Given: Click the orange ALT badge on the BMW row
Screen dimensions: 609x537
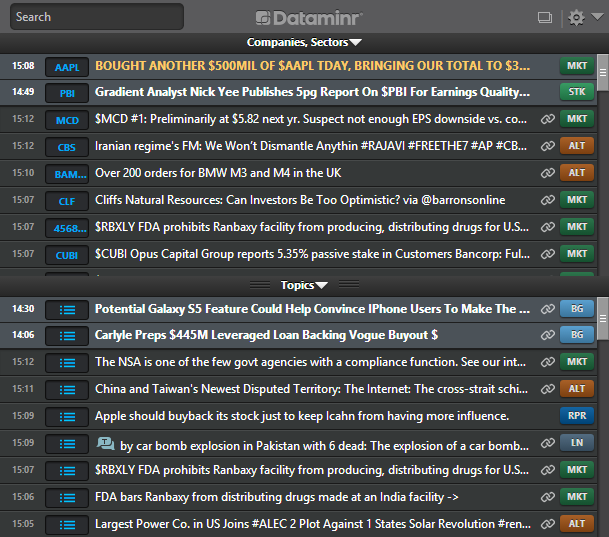Looking at the screenshot, I should (577, 173).
